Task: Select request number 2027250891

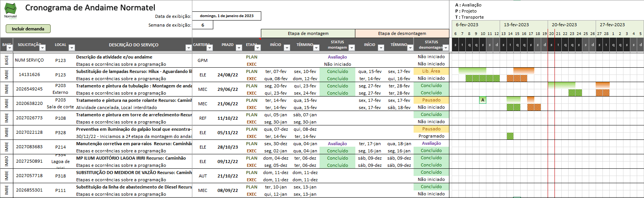Action: 29,161
